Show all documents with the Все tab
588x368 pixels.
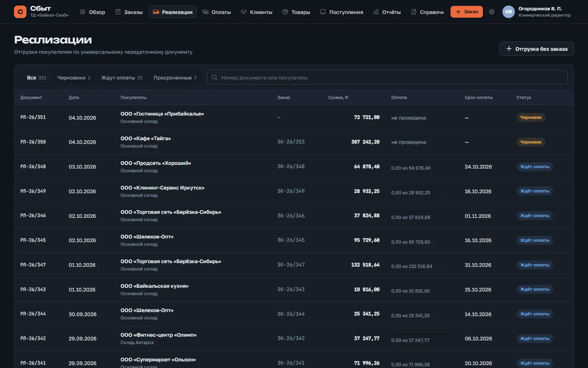coord(37,78)
